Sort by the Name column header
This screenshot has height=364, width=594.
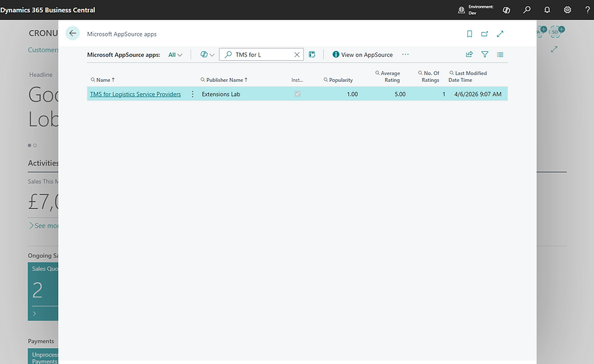tap(102, 80)
